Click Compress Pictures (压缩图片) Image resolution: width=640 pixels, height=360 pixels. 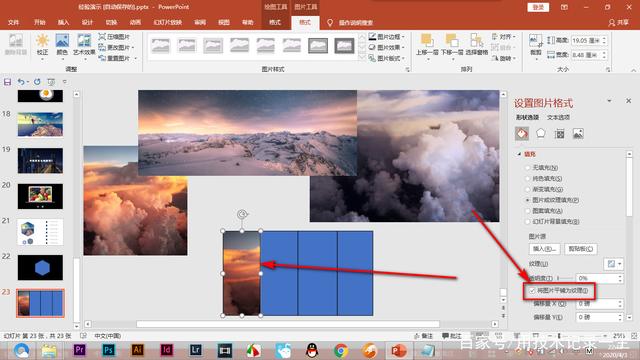pos(114,37)
